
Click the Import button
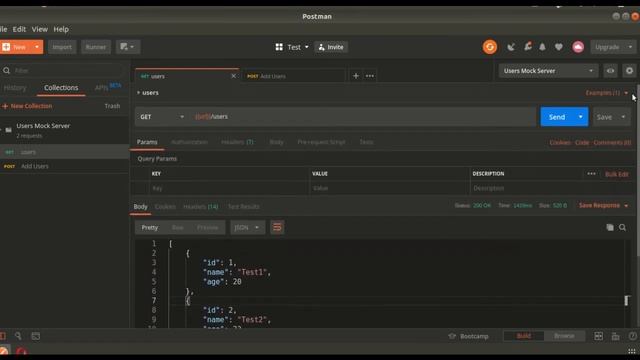point(62,47)
